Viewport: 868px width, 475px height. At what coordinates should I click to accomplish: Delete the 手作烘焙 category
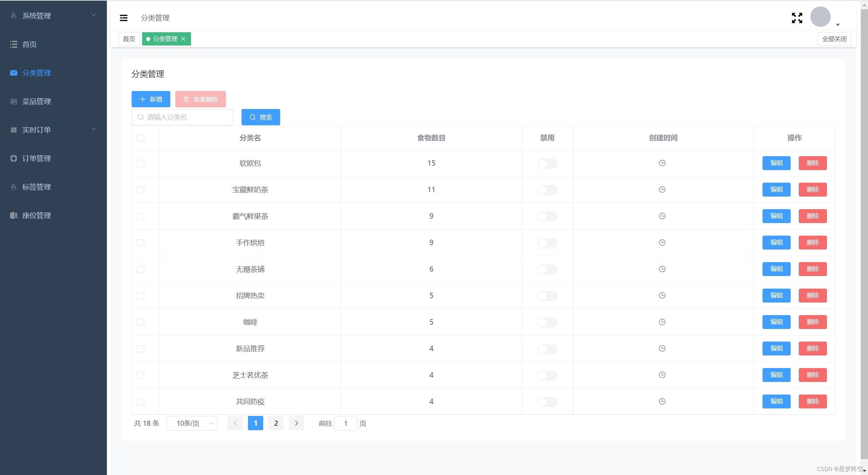(812, 242)
